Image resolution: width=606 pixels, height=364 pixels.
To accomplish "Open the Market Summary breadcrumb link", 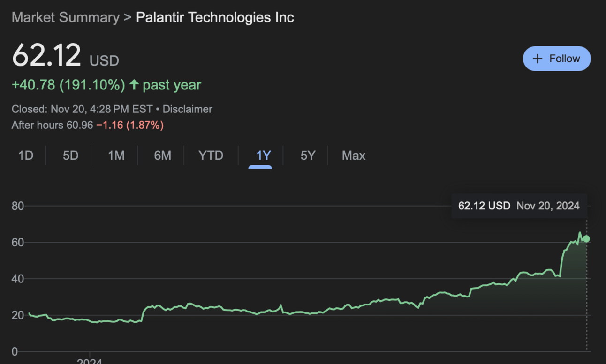I will (x=65, y=18).
